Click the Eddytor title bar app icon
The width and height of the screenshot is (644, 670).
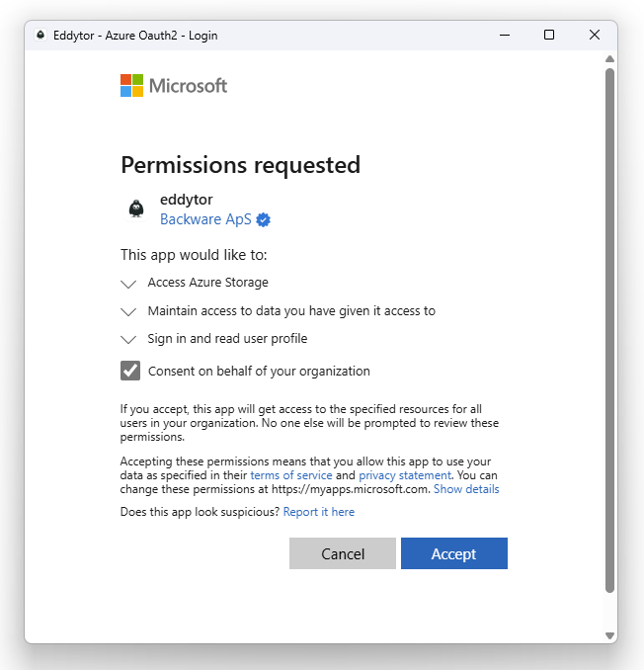point(40,35)
